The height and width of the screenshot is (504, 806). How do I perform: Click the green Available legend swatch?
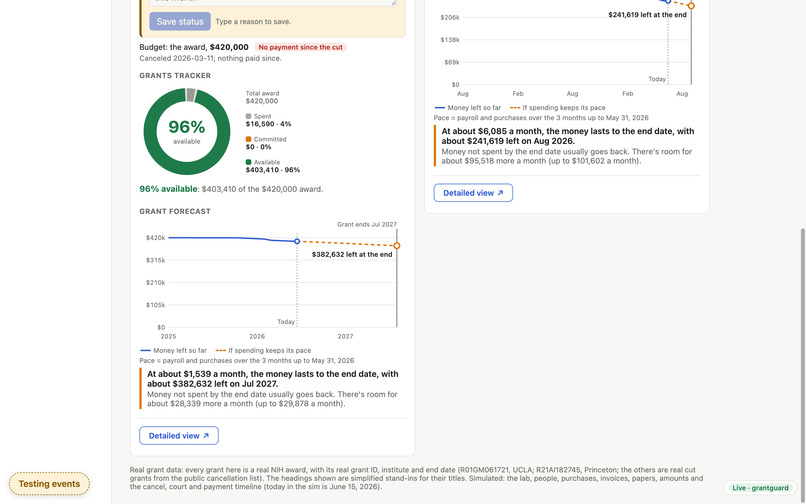click(x=248, y=162)
